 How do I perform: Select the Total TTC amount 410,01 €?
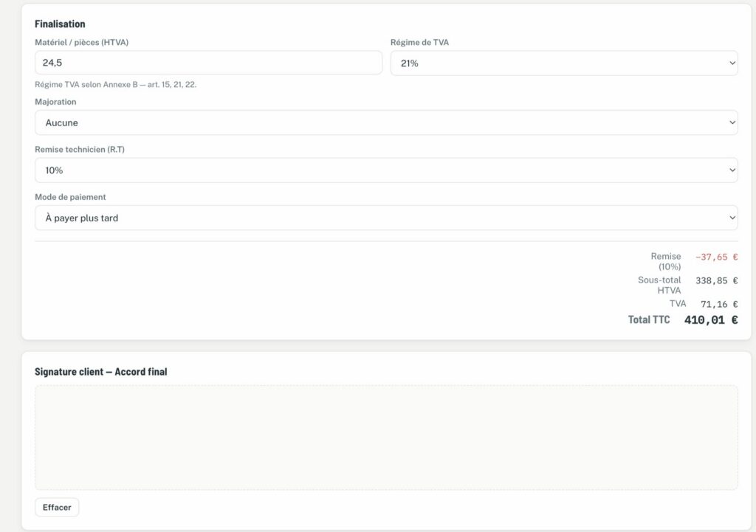711,320
